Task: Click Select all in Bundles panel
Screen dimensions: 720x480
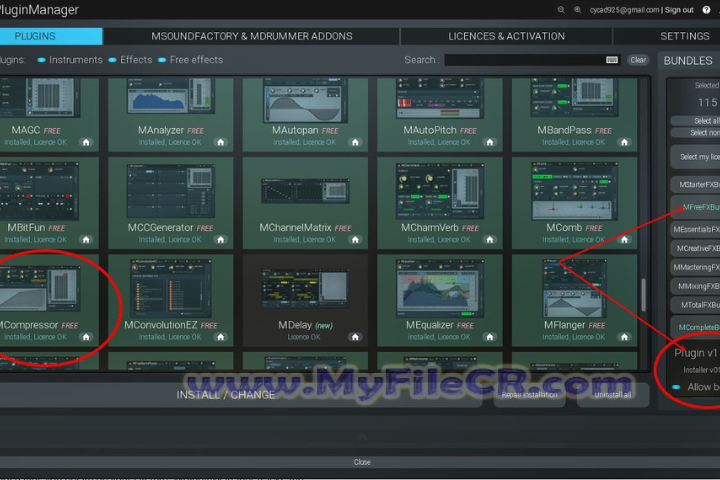Action: point(695,121)
